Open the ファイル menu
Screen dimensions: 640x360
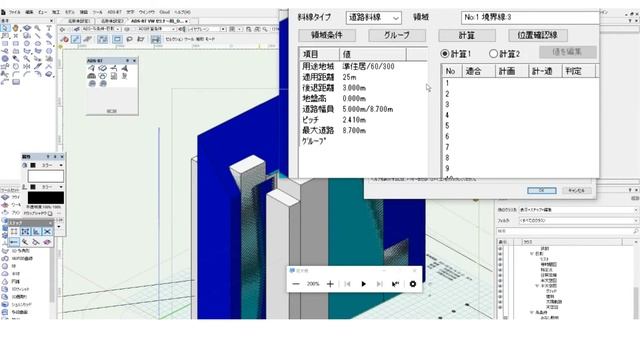point(15,12)
